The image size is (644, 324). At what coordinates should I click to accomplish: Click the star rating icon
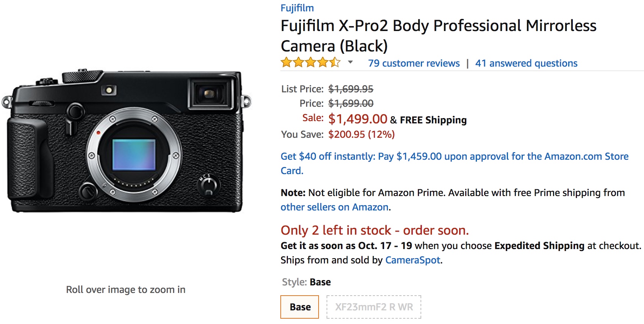[310, 63]
